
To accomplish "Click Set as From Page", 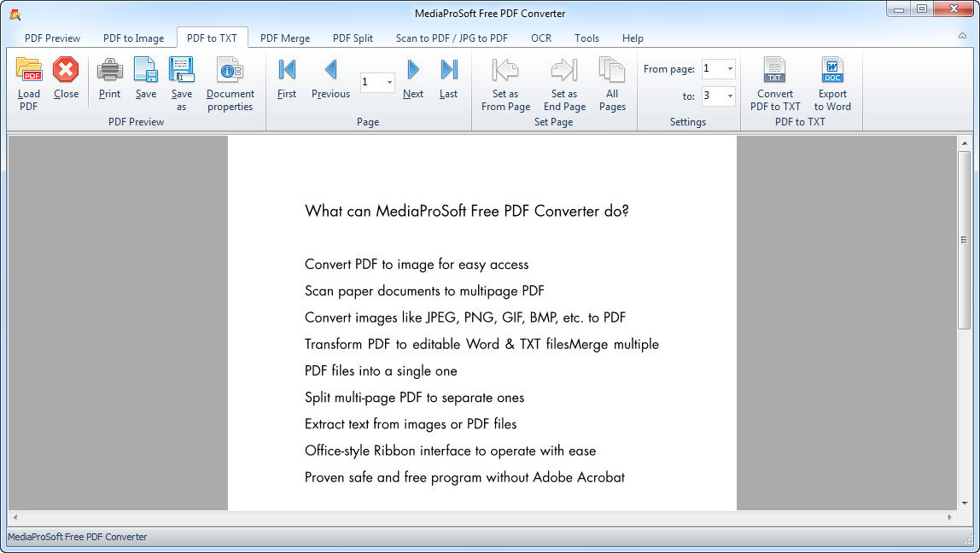I will (505, 84).
